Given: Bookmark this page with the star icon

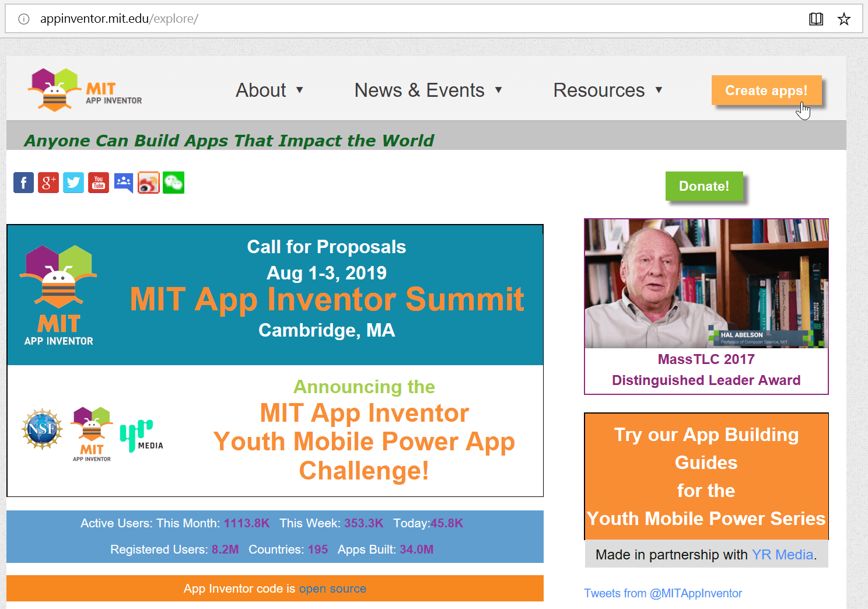Looking at the screenshot, I should pyautogui.click(x=844, y=19).
